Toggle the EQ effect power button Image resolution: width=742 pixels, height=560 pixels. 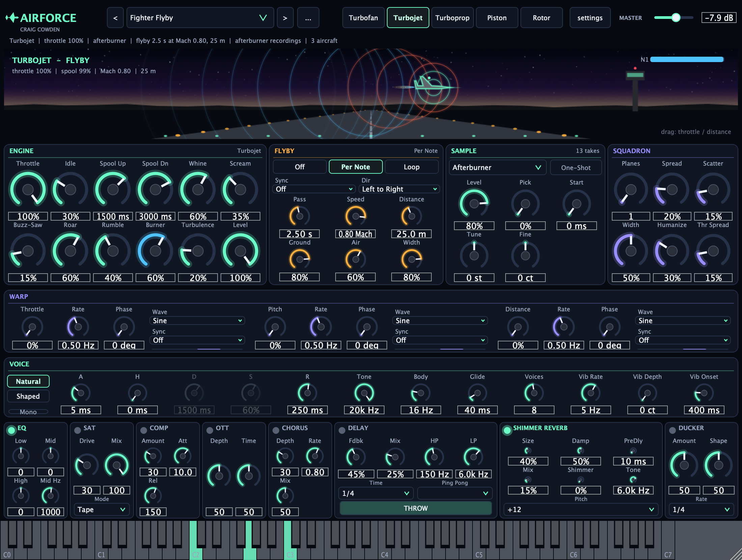pos(11,430)
